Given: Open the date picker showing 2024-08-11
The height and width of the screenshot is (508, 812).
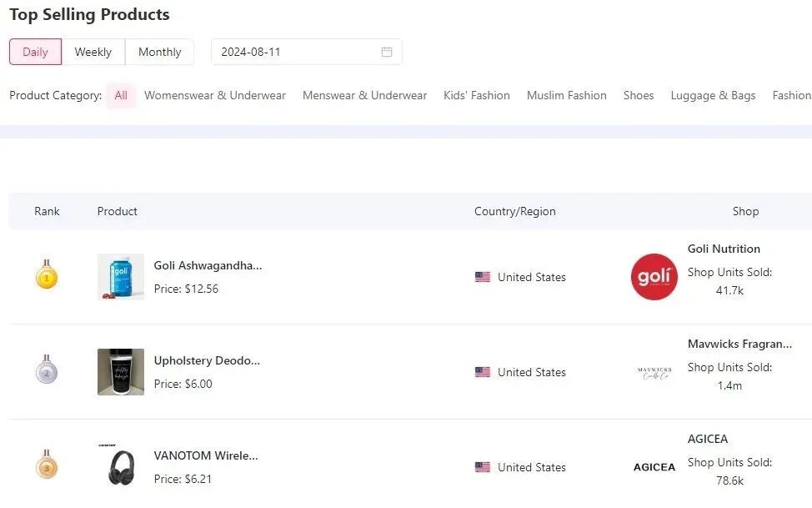Looking at the screenshot, I should 296,52.
